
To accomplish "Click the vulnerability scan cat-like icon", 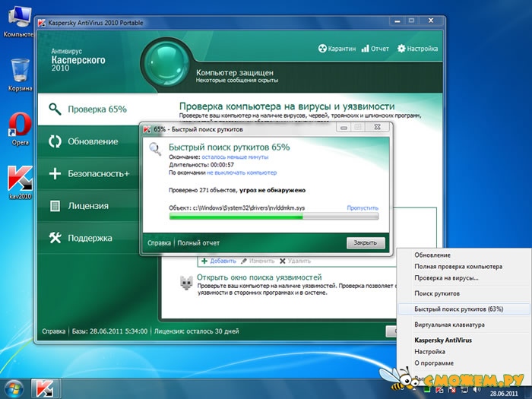I will [186, 283].
